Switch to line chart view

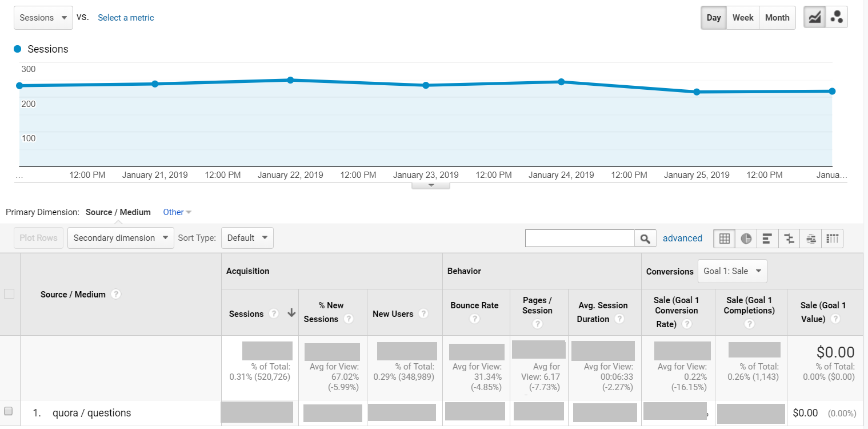(x=815, y=17)
